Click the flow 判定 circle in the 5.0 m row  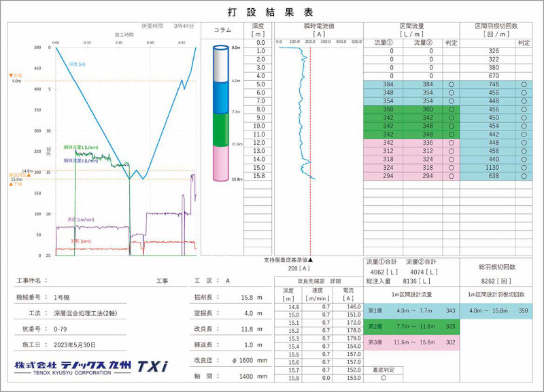[x=451, y=84]
